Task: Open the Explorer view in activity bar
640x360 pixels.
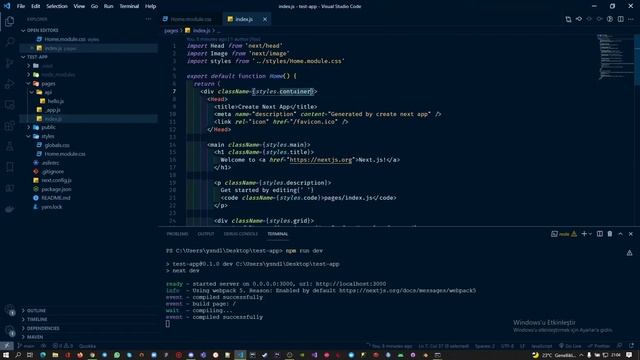Action: coord(9,21)
